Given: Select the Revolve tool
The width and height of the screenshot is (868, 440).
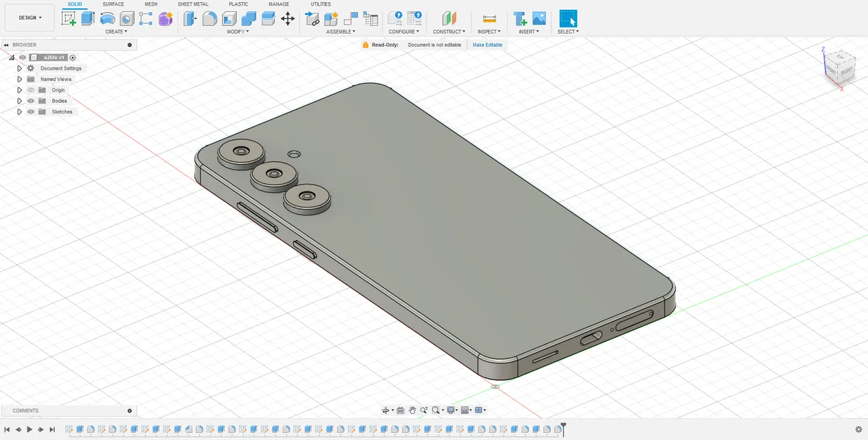Looking at the screenshot, I should click(107, 19).
